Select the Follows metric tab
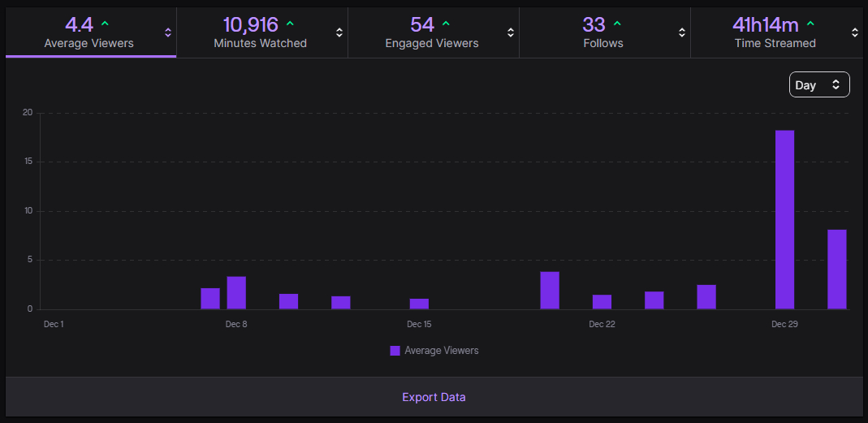Viewport: 868px width, 423px height. (x=602, y=32)
